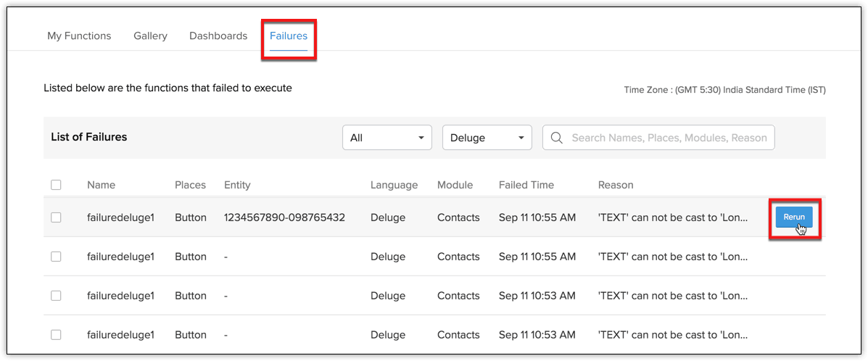
Task: Open the Dashboards tab
Action: [x=218, y=36]
